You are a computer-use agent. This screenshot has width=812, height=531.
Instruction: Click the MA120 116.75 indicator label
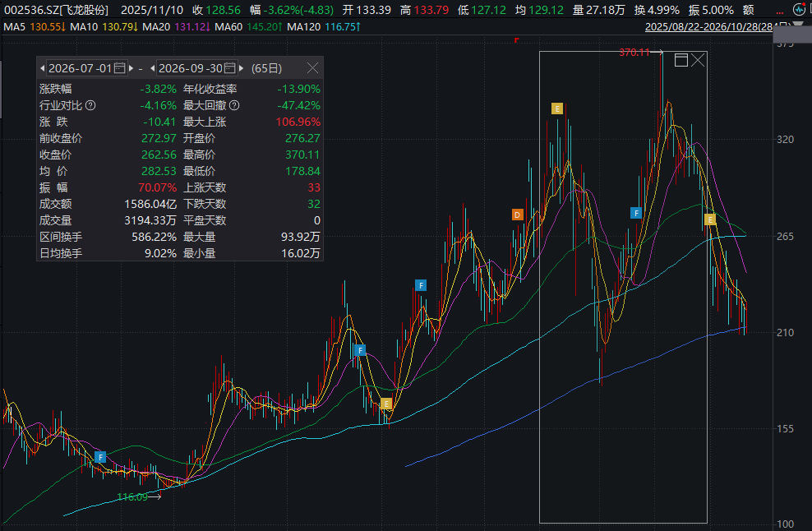(324, 26)
